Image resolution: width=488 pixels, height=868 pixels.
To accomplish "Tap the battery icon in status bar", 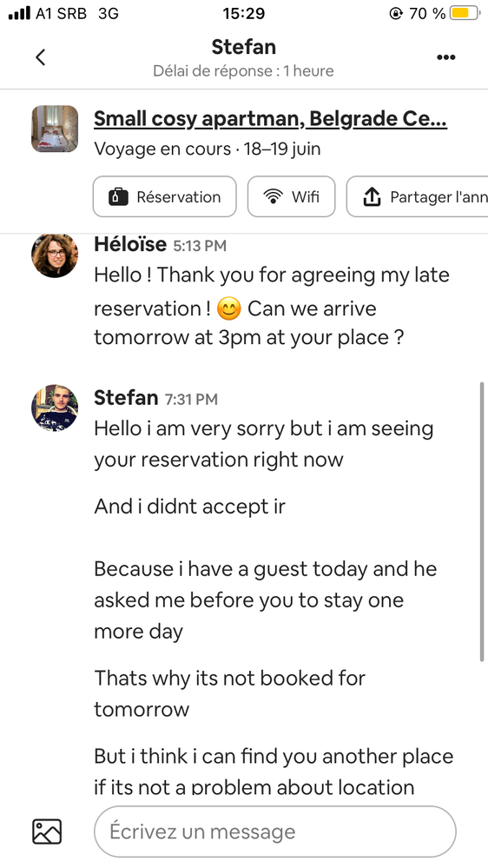I will (x=465, y=13).
